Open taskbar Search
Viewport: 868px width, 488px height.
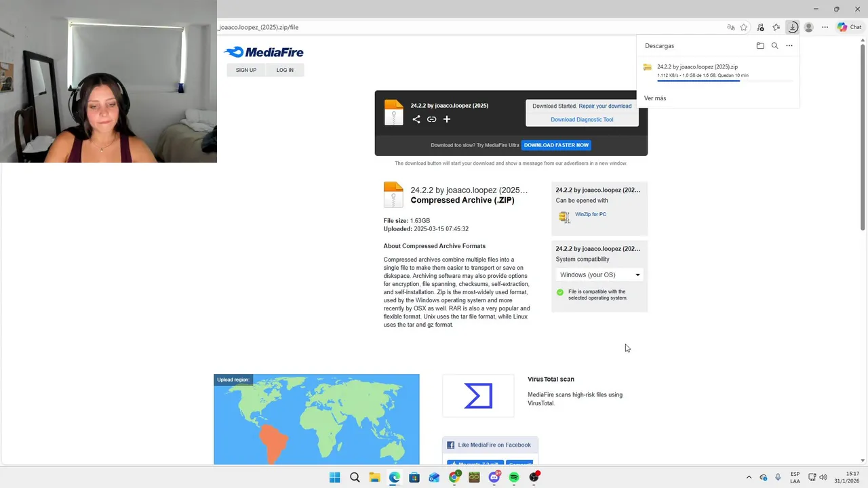pyautogui.click(x=355, y=477)
